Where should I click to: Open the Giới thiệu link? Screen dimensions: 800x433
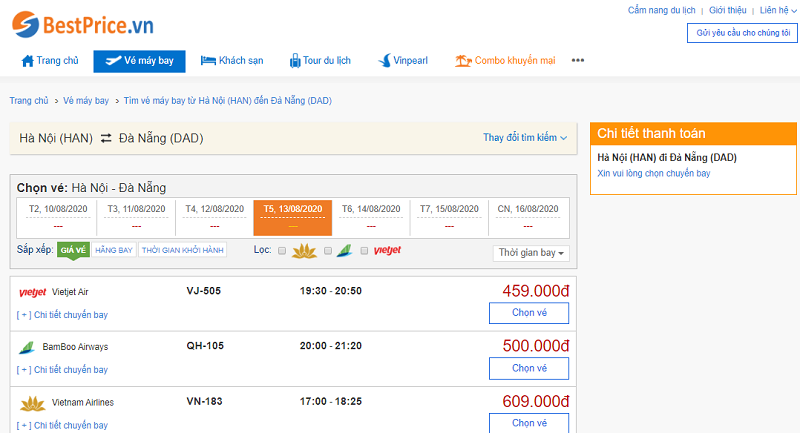coord(728,10)
